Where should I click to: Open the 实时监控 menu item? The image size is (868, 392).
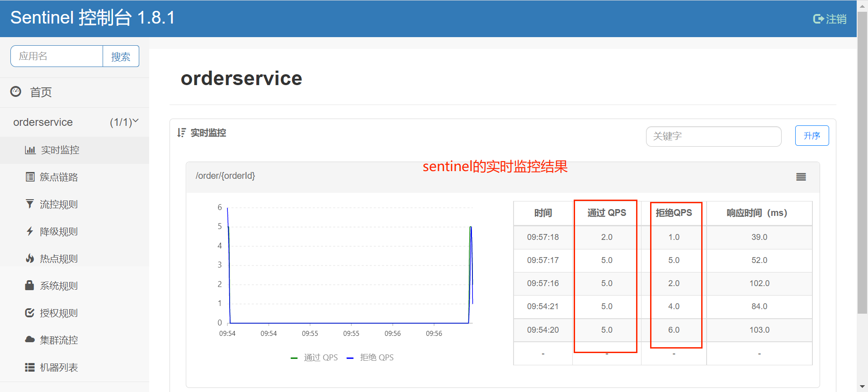[75, 150]
